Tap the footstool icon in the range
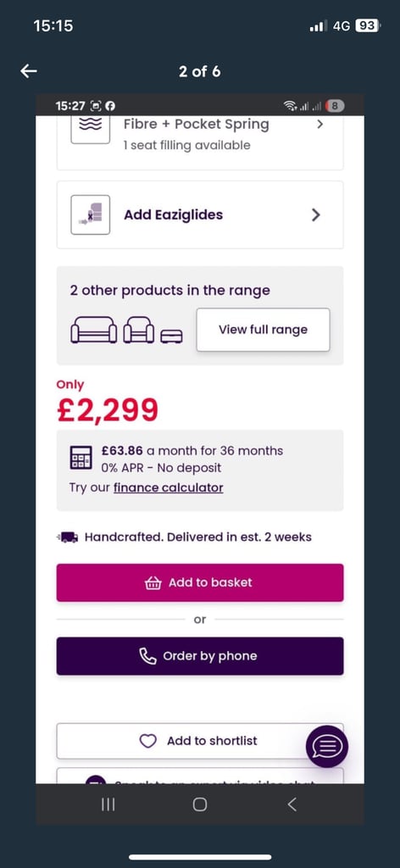The width and height of the screenshot is (400, 868). [x=171, y=336]
